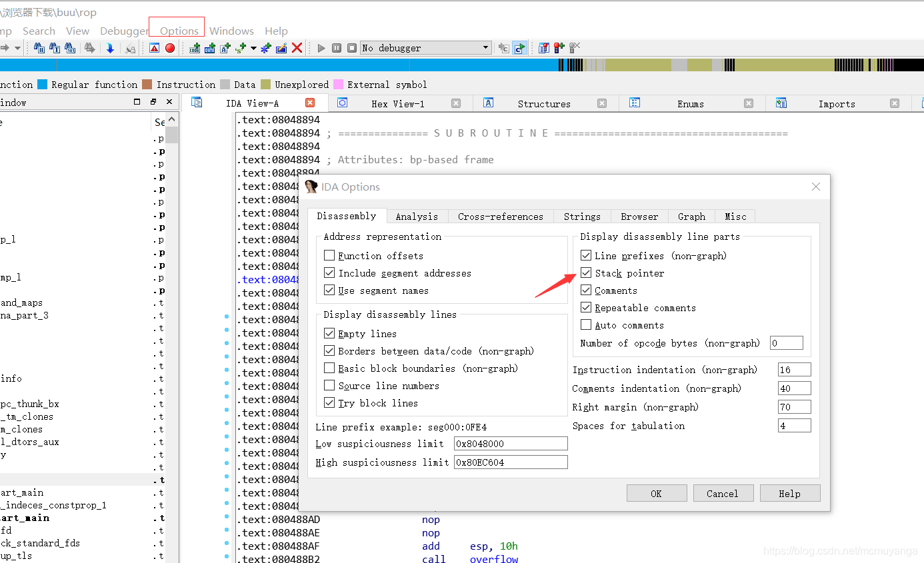Click the binary search toolbar icon
Image resolution: width=924 pixels, height=563 pixels.
70,48
